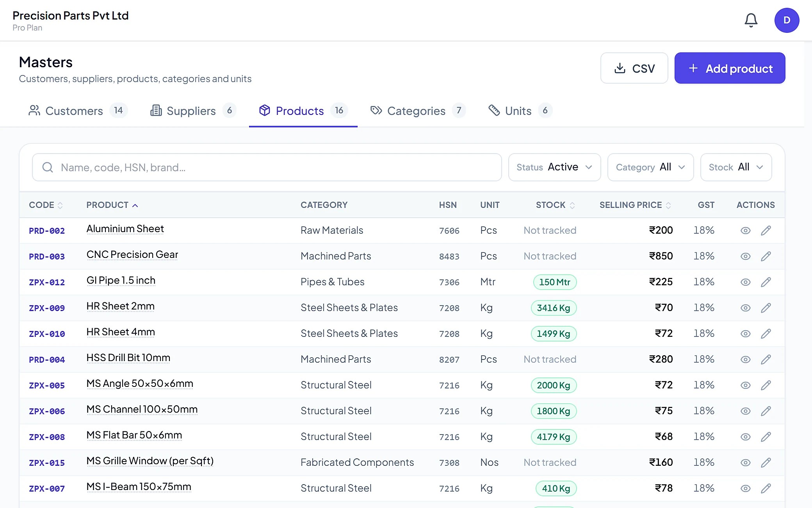
Task: Open the Category All filter dropdown
Action: tap(650, 167)
